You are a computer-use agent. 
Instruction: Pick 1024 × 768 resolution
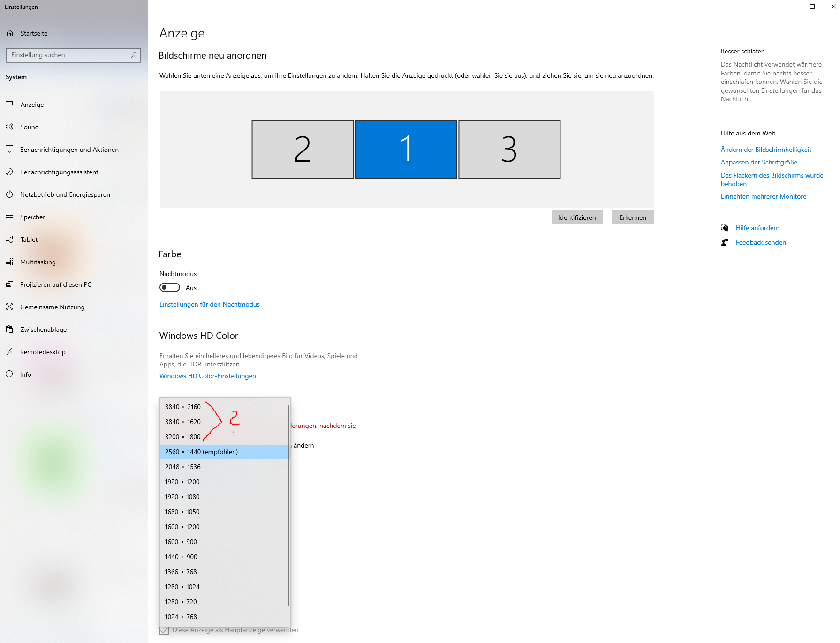pyautogui.click(x=224, y=617)
